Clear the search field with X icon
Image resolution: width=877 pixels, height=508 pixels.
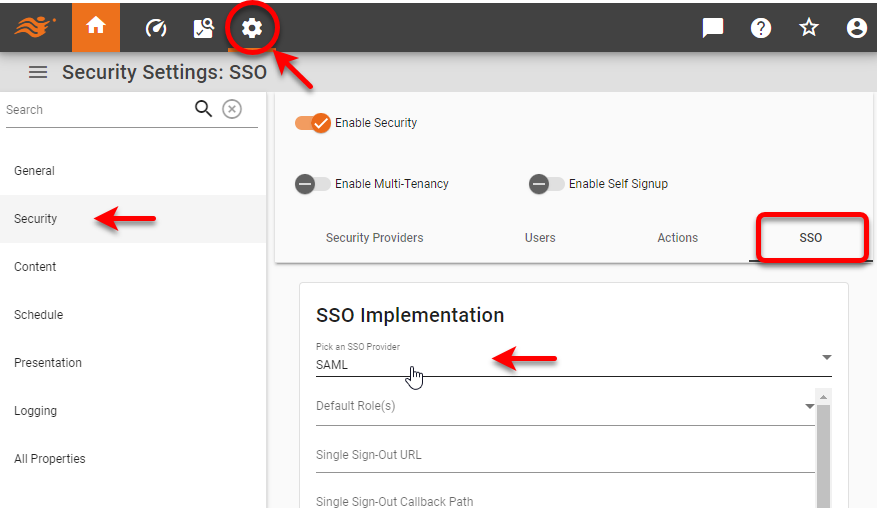click(x=232, y=109)
